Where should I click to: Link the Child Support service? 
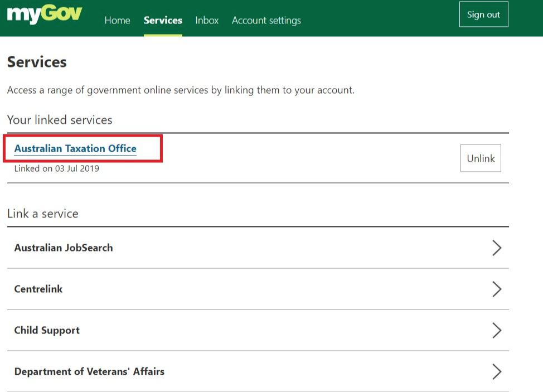(258, 330)
